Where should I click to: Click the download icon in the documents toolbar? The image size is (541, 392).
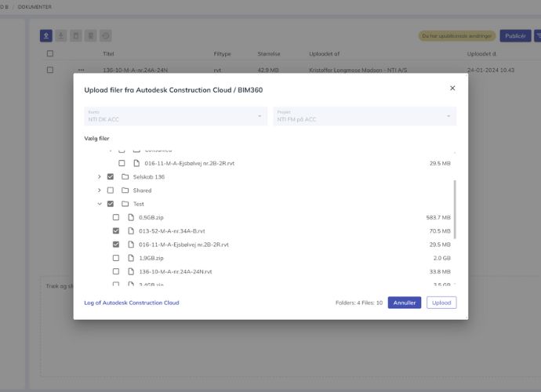(61, 35)
